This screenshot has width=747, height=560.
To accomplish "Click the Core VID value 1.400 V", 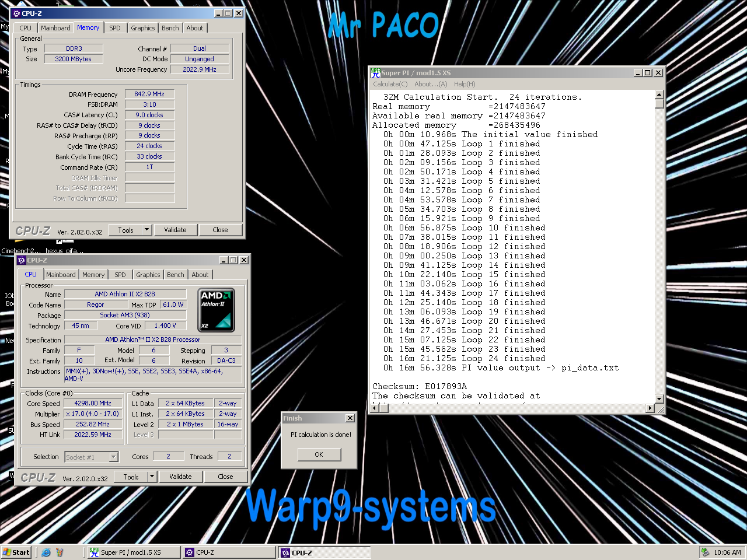I will coord(165,325).
